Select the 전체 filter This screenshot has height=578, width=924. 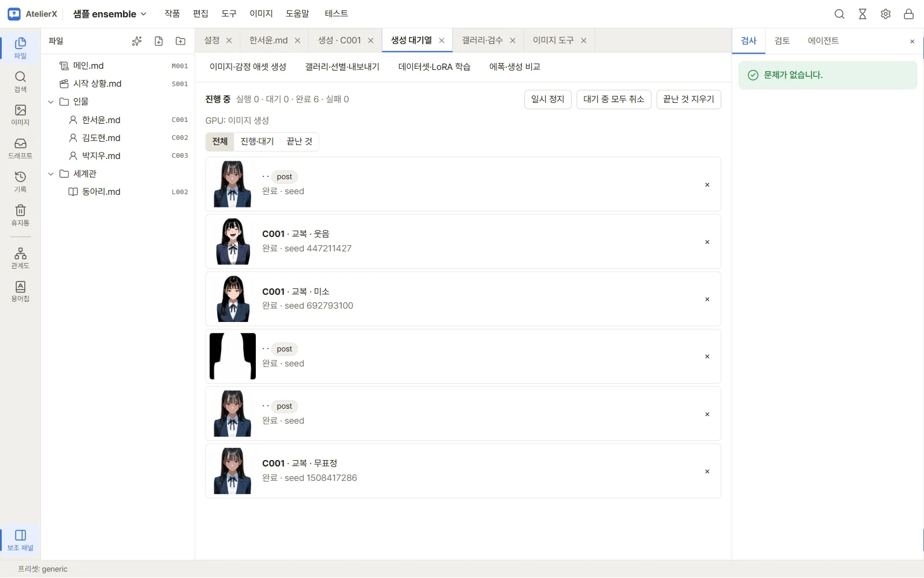pos(220,142)
